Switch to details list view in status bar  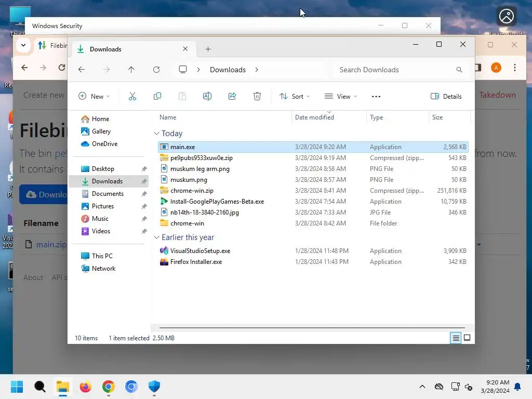456,338
